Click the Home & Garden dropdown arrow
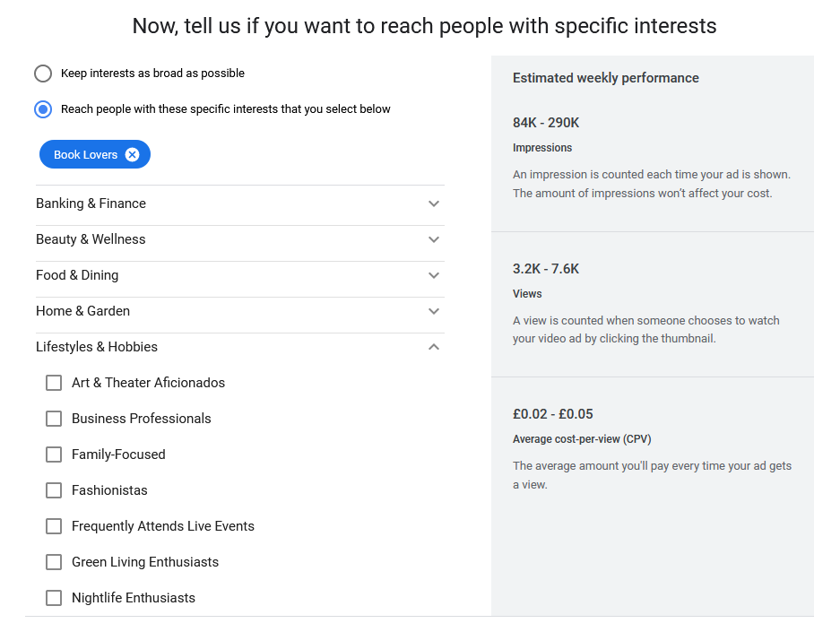Image resolution: width=840 pixels, height=632 pixels. click(x=434, y=312)
